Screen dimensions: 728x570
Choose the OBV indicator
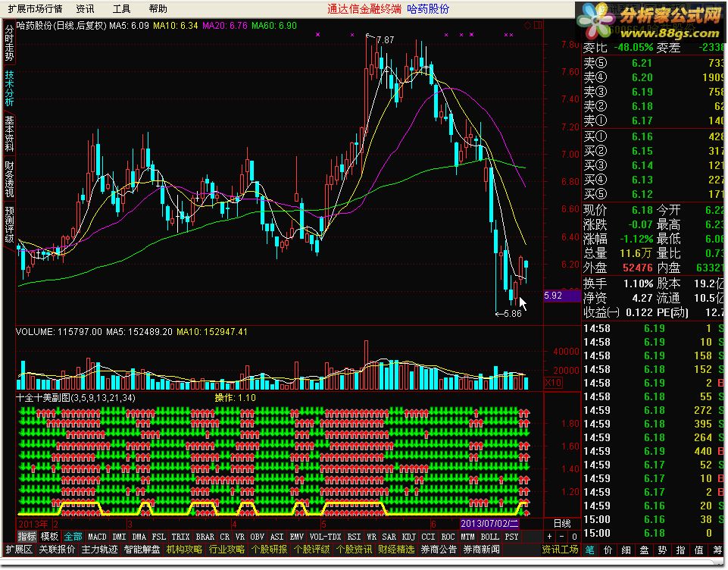pos(258,537)
